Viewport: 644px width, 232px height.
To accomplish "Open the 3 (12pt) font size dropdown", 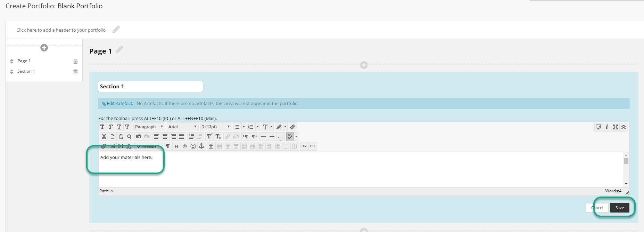I will pyautogui.click(x=216, y=127).
